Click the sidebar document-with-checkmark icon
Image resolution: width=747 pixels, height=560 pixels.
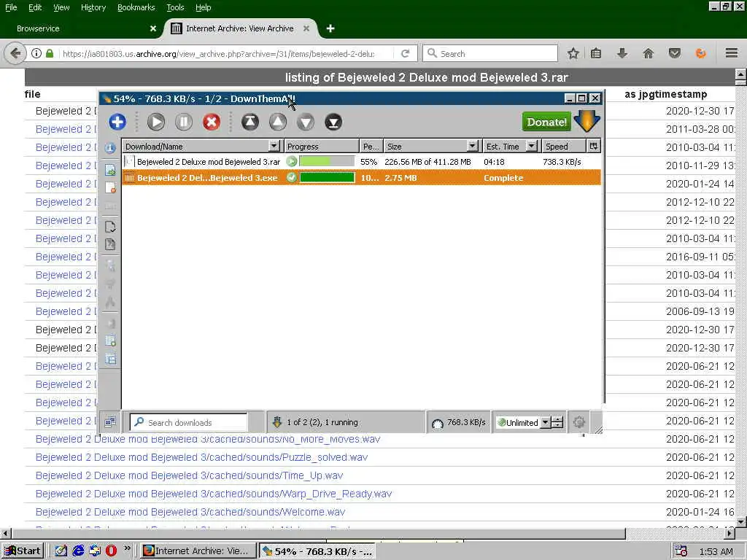click(110, 227)
